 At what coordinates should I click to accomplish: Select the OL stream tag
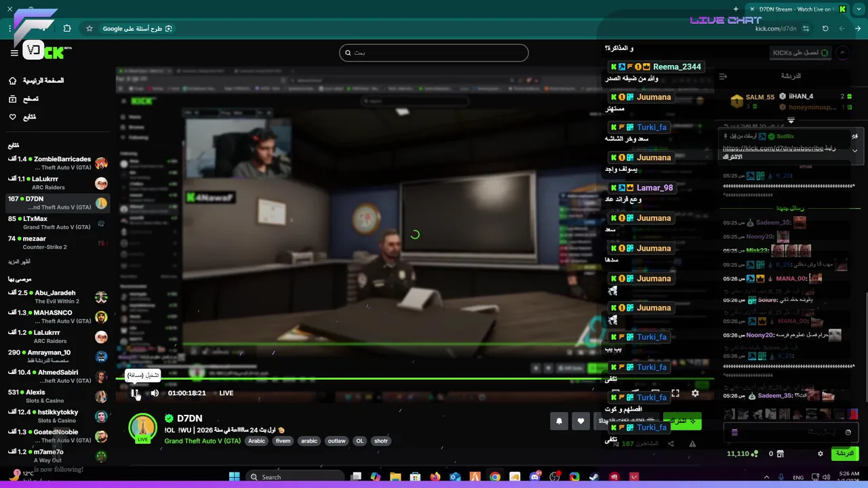360,441
